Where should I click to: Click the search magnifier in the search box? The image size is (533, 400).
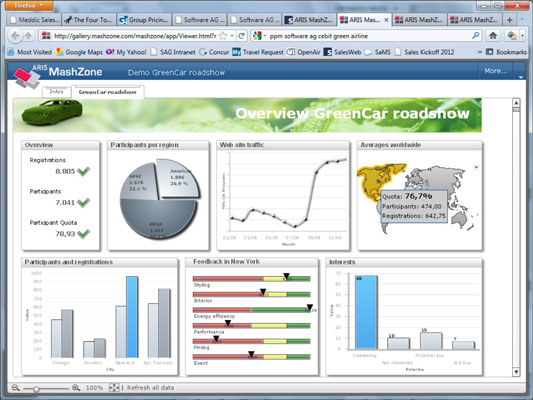[x=476, y=35]
